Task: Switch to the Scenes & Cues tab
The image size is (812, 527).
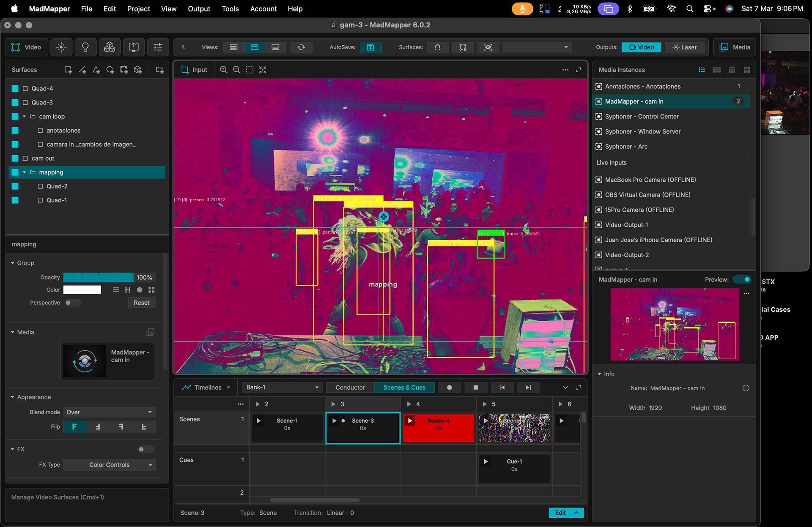Action: [x=404, y=387]
